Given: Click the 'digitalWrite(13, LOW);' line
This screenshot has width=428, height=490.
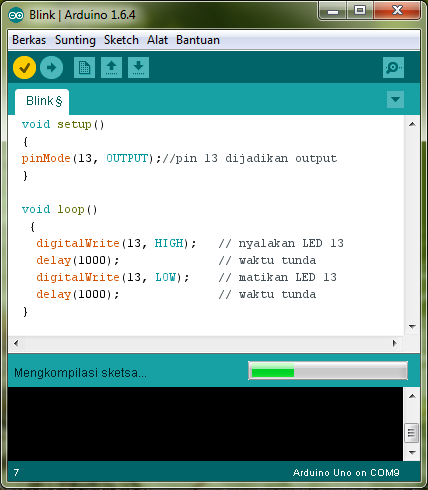Looking at the screenshot, I should click(x=113, y=277).
